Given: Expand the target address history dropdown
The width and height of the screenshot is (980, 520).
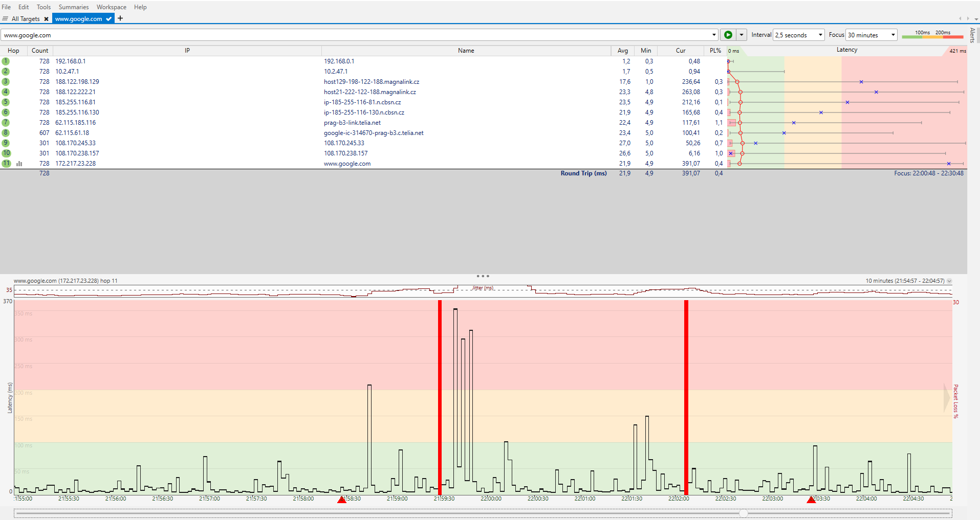Looking at the screenshot, I should point(714,35).
